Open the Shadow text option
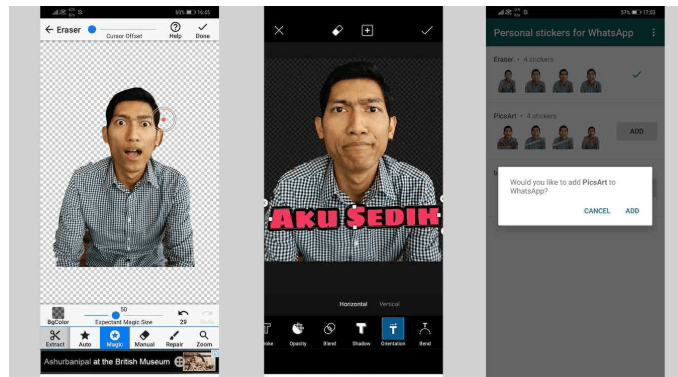Viewport: 678px width, 377px height. pos(361,334)
